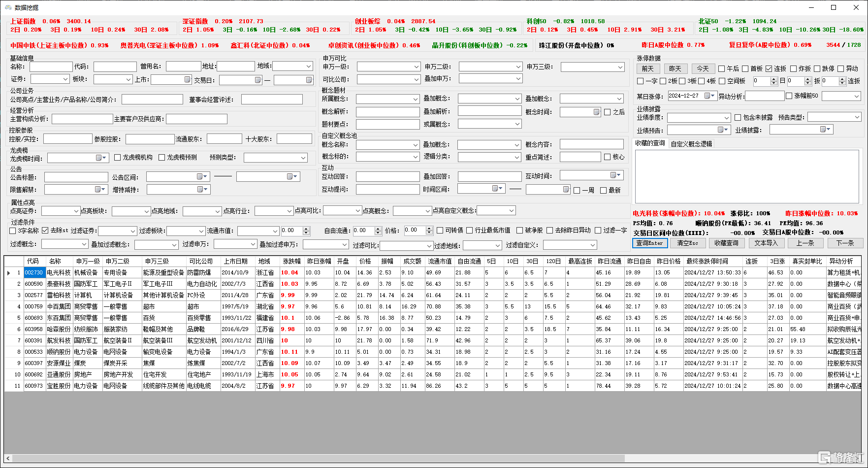868x468 pixels.
Task: Open calendar icon of 交易日 start date
Action: [x=257, y=80]
